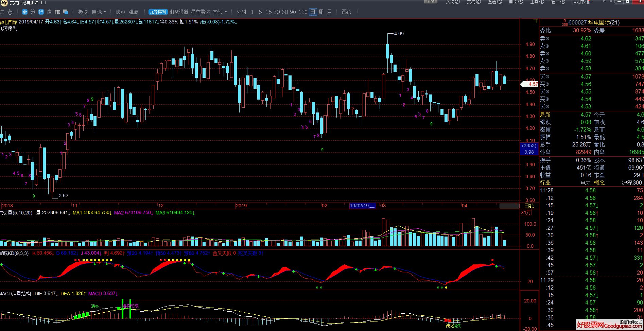
Task: Toggle the blue 全 icon
Action: [24, 12]
